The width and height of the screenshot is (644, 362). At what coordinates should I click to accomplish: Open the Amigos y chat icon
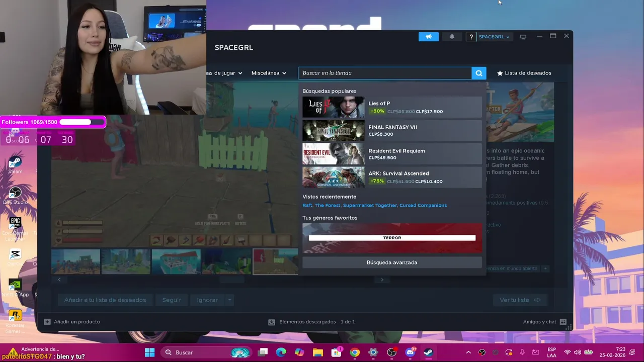tap(563, 322)
